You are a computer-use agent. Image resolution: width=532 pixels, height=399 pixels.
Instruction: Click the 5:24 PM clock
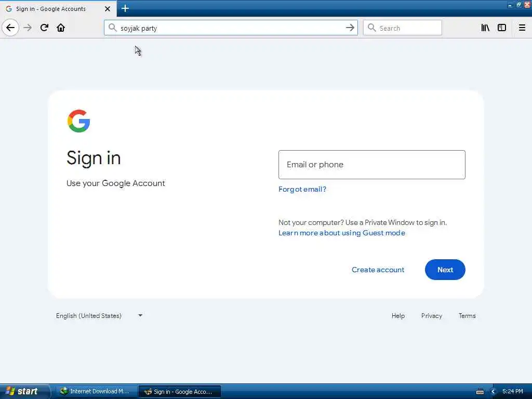(513, 392)
